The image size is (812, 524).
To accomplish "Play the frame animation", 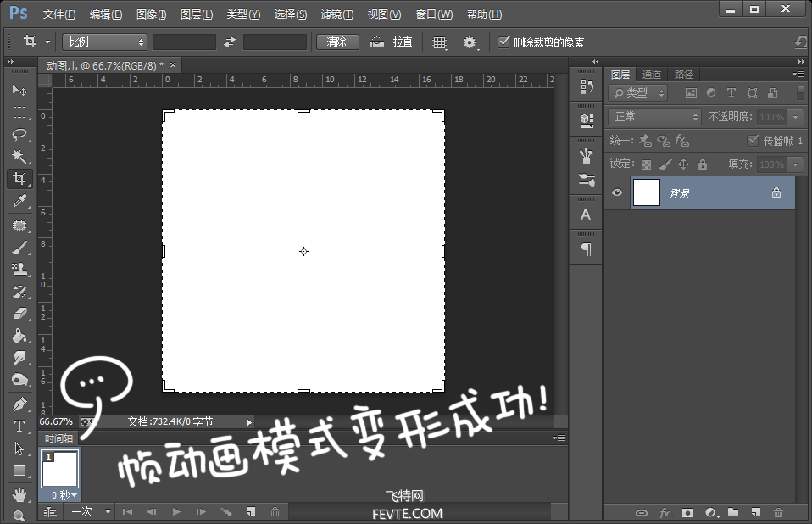I will click(x=176, y=511).
